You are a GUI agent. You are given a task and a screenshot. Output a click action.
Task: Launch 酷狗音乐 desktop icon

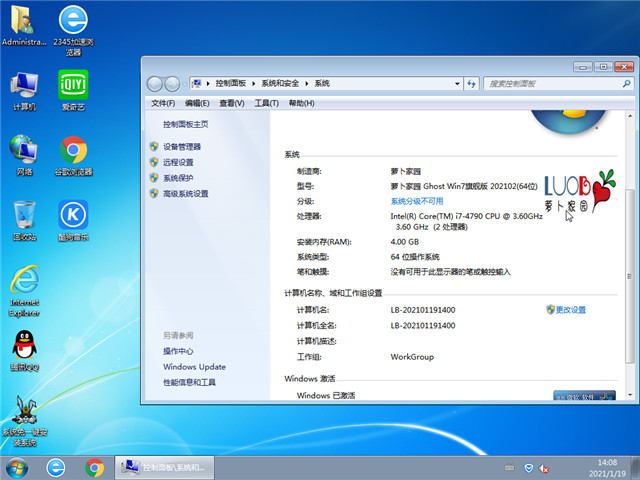point(73,220)
